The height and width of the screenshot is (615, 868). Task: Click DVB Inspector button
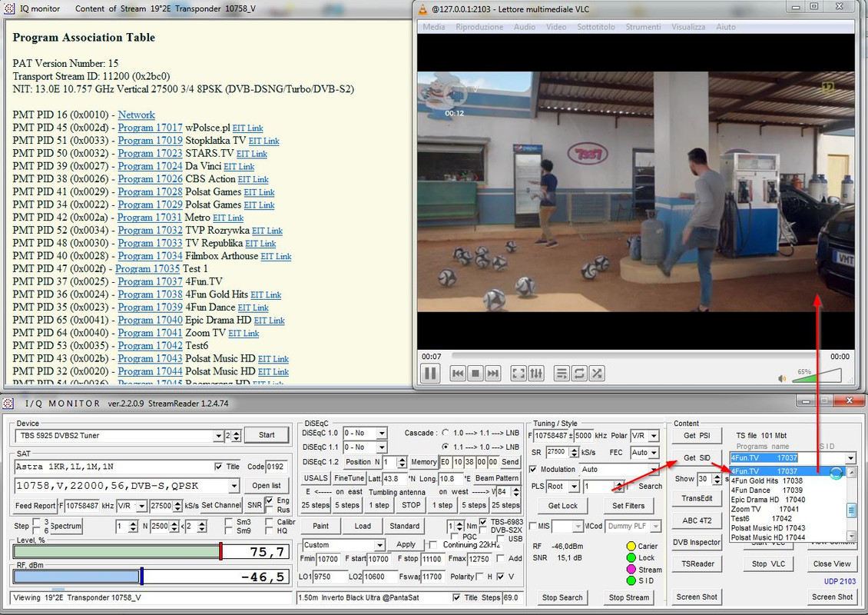tap(697, 543)
